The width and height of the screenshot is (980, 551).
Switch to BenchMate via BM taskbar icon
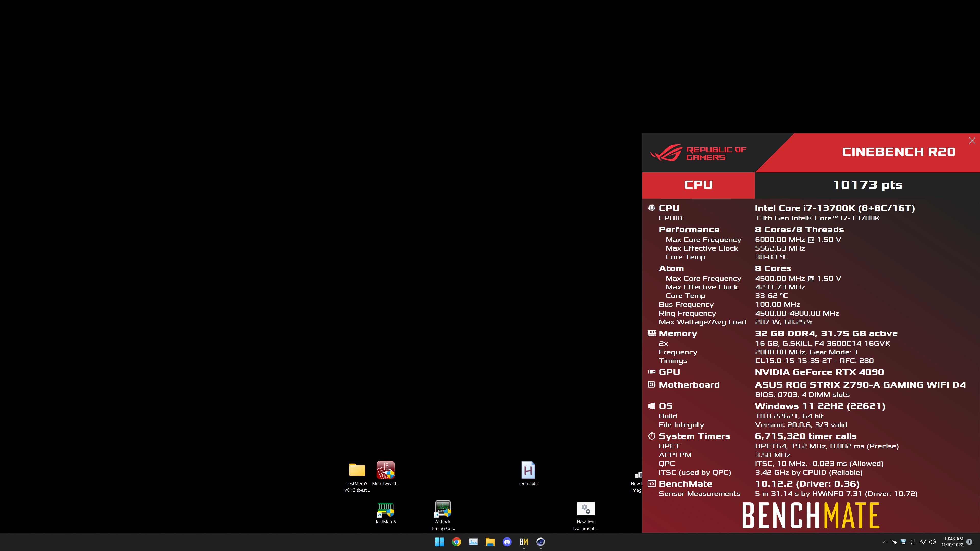(524, 542)
